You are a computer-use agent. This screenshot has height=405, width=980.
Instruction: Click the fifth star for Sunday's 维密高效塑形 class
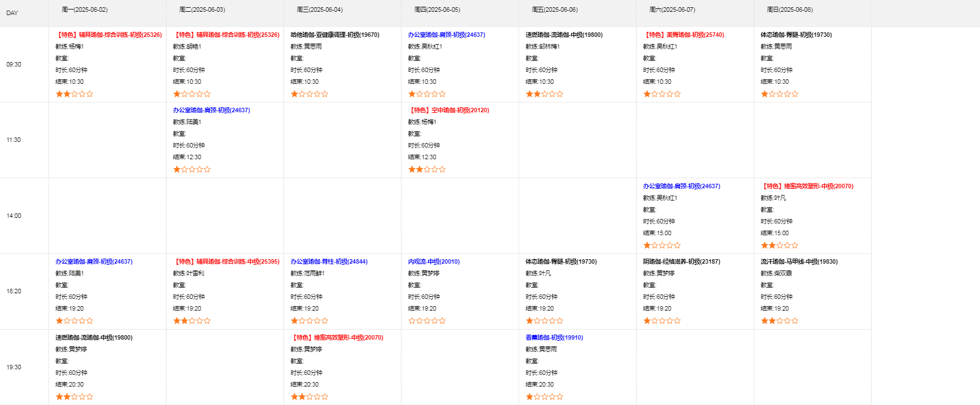click(794, 245)
